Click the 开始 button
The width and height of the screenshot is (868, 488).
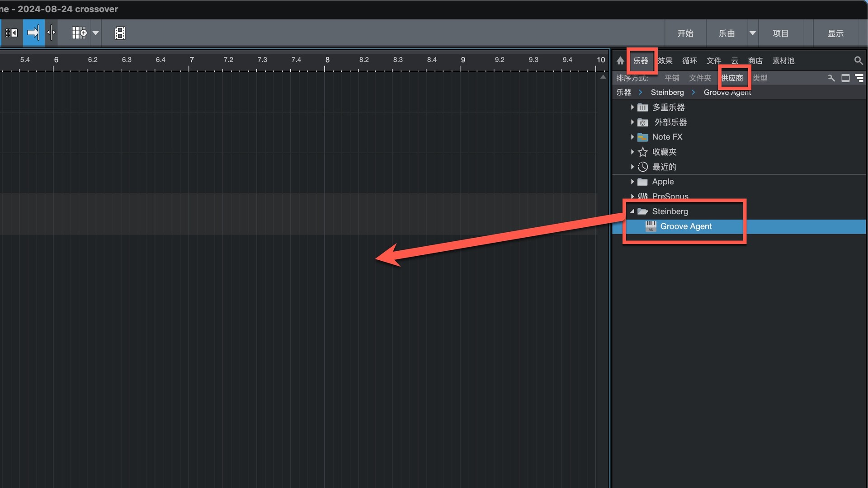pos(685,33)
